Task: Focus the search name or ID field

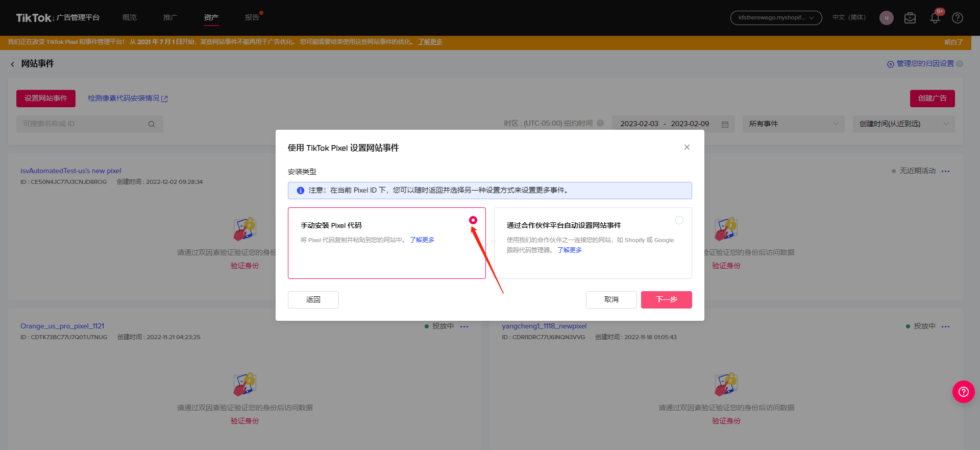Action: 90,124
